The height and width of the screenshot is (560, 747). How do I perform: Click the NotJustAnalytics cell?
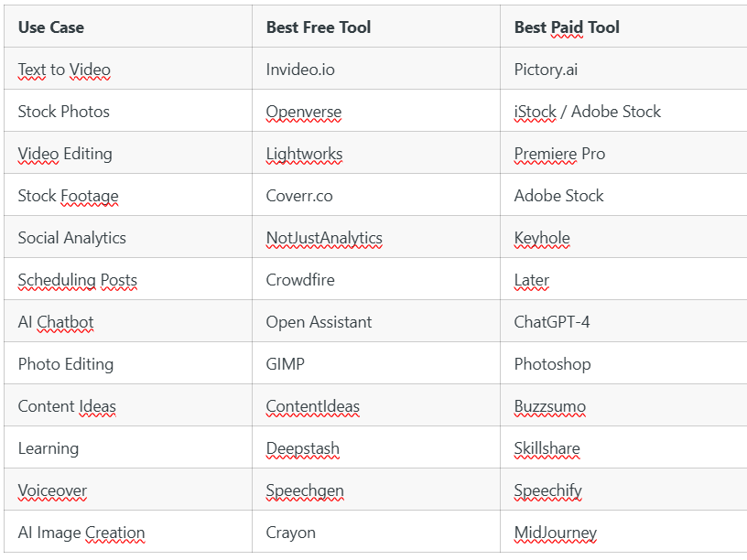(x=376, y=237)
